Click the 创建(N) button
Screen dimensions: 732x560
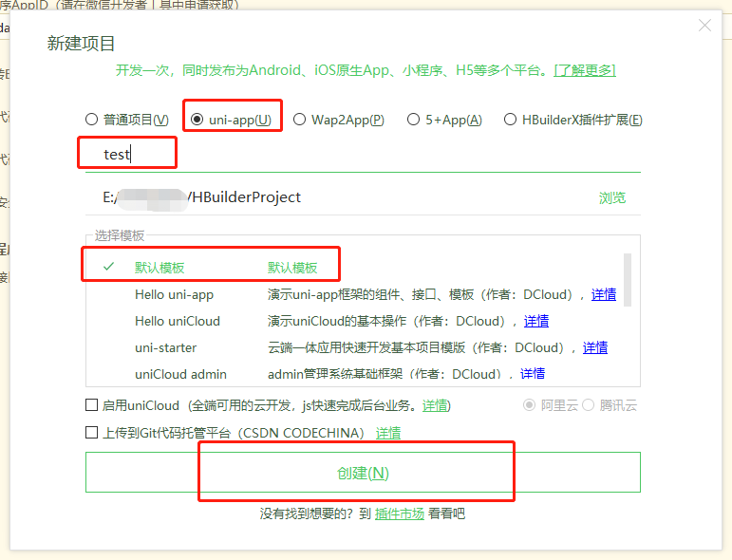pos(363,473)
